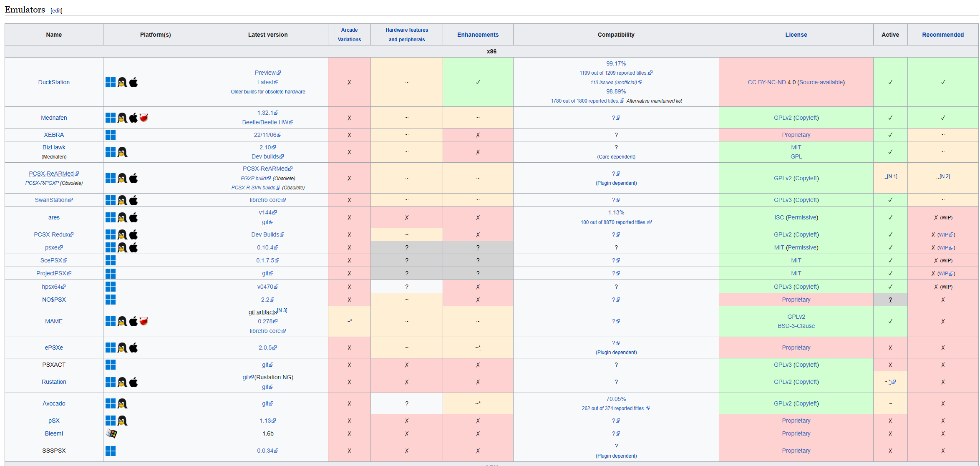Open Avocado 70.05% compatibility link

pyautogui.click(x=616, y=399)
